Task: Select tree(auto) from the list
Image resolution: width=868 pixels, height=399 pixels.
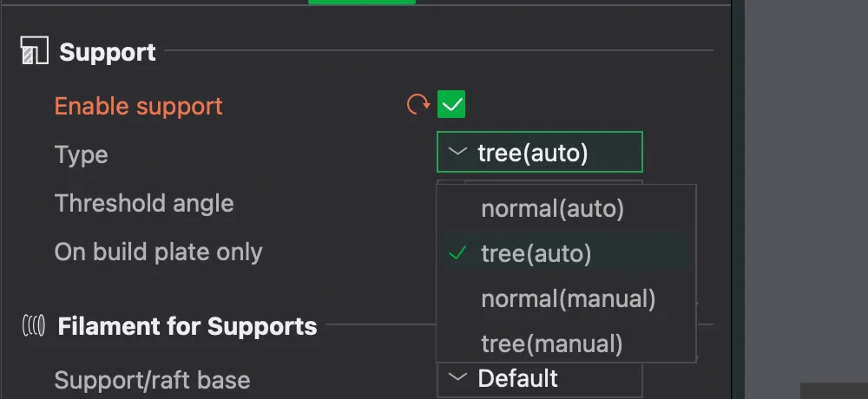Action: click(x=566, y=253)
